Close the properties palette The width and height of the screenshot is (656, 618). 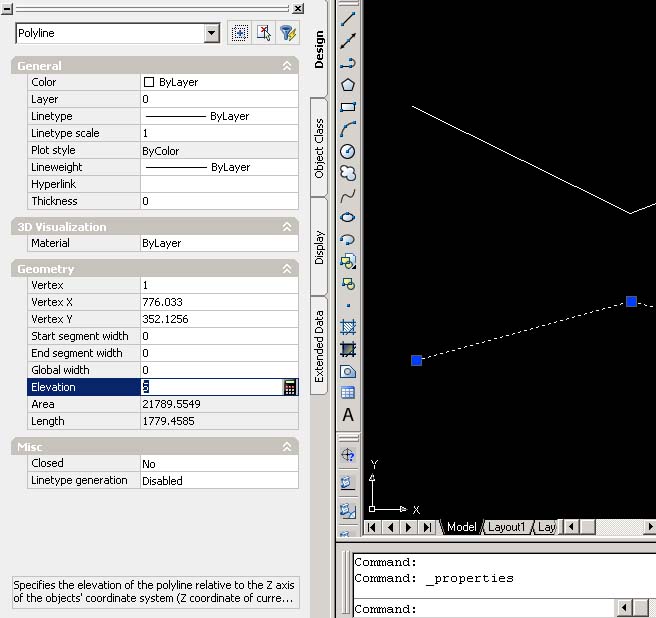coord(298,8)
